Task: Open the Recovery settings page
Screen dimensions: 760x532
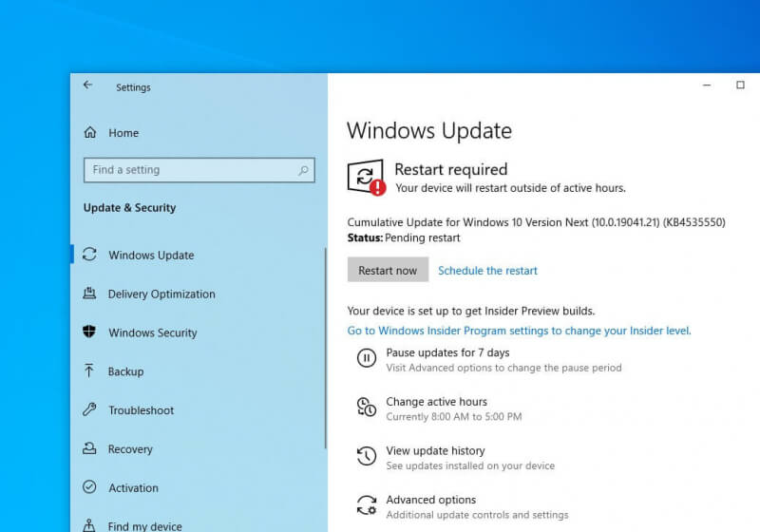Action: 130,449
